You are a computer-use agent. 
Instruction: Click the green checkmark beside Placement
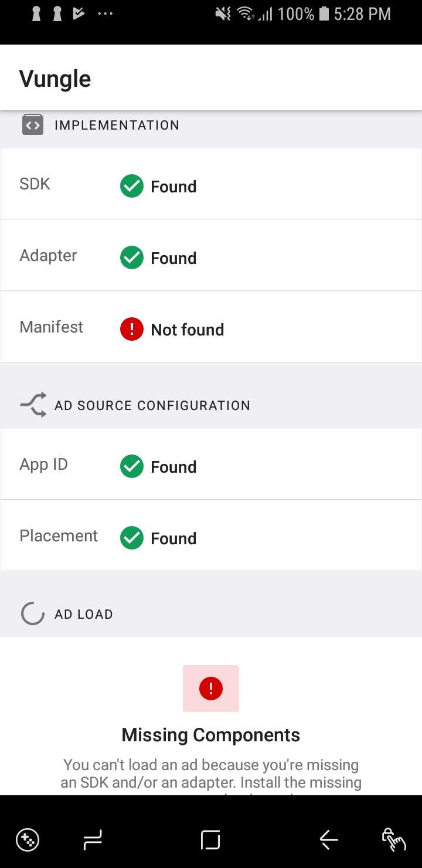131,537
